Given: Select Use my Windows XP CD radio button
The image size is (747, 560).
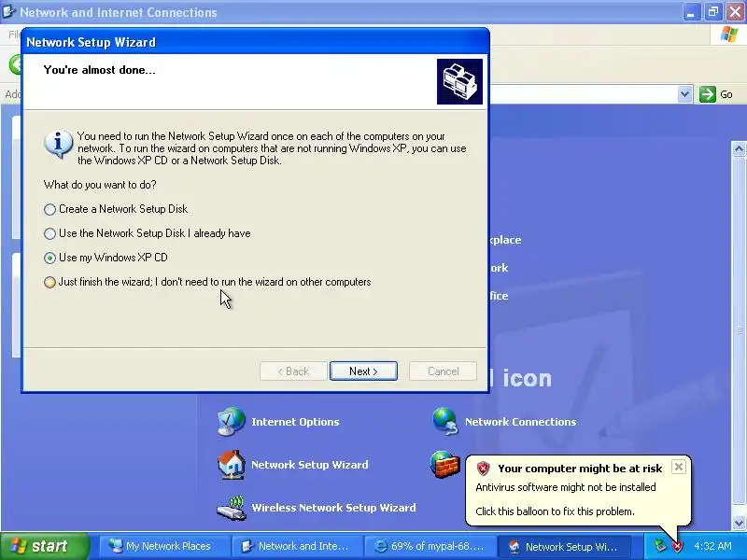Looking at the screenshot, I should 49,259.
